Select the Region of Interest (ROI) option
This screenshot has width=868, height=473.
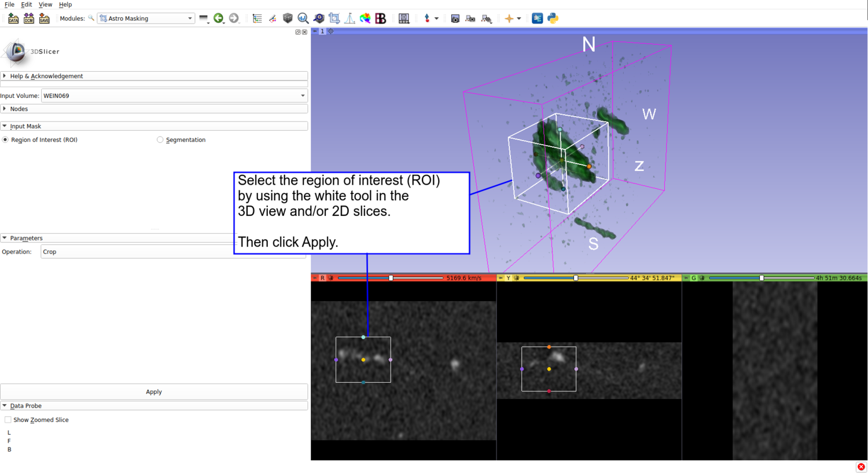click(x=5, y=140)
